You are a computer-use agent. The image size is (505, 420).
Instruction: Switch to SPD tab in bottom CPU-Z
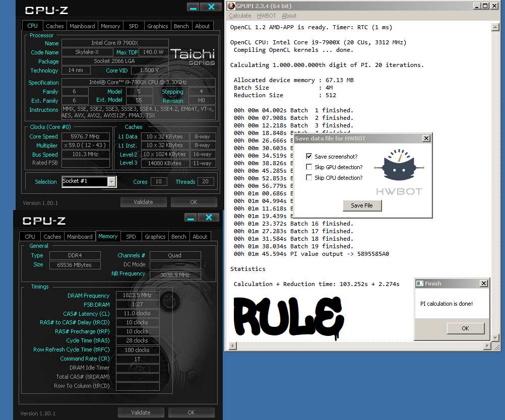131,237
